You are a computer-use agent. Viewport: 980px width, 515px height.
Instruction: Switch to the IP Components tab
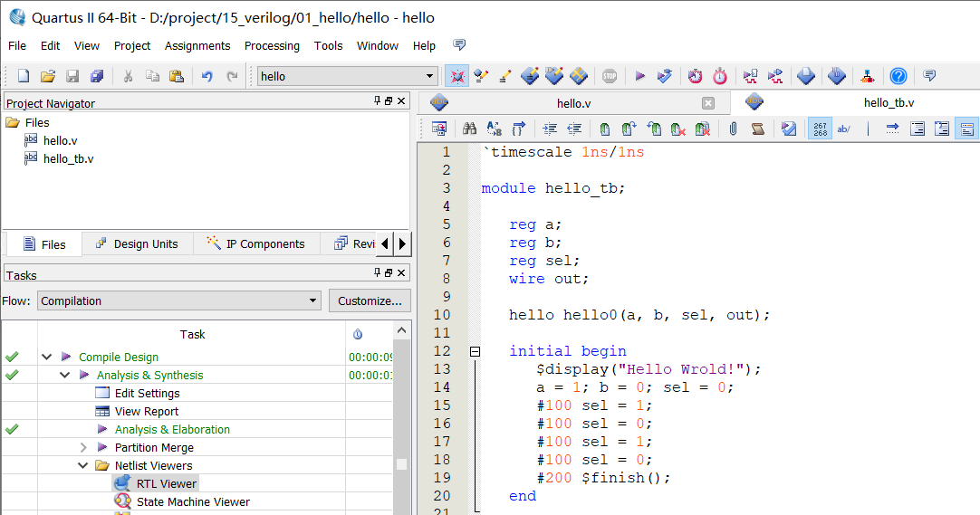[x=256, y=244]
